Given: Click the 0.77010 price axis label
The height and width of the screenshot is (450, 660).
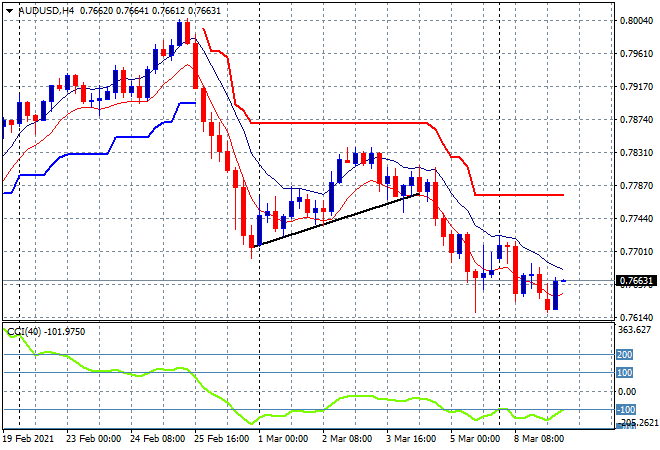Looking at the screenshot, I should [636, 252].
